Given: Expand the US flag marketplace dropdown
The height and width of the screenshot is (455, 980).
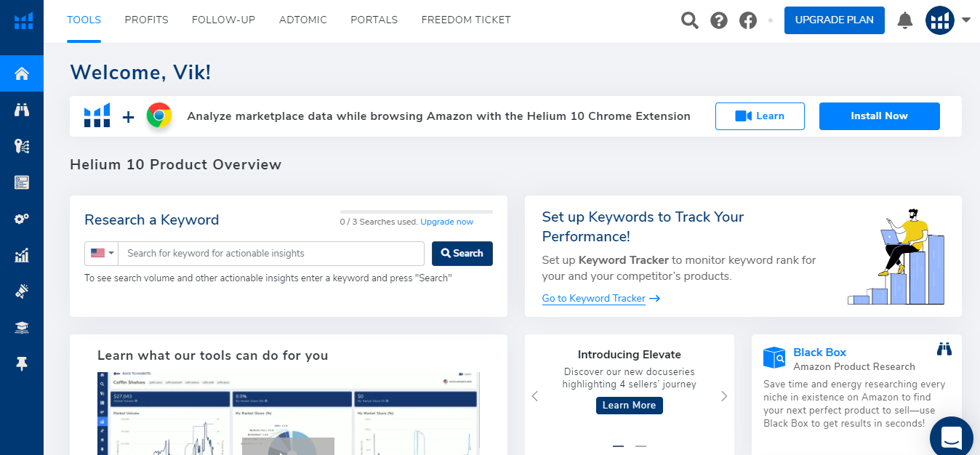Looking at the screenshot, I should pyautogui.click(x=102, y=253).
